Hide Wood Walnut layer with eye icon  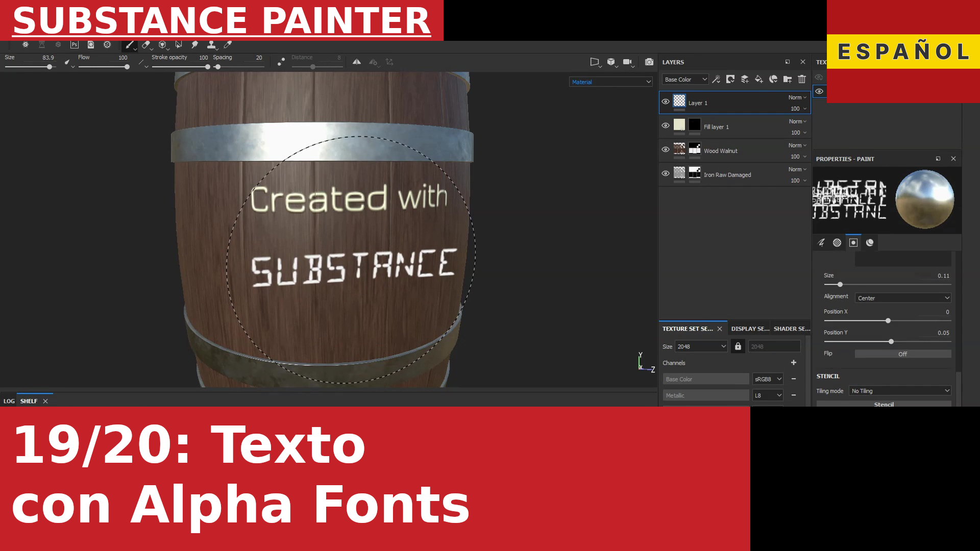click(x=666, y=149)
